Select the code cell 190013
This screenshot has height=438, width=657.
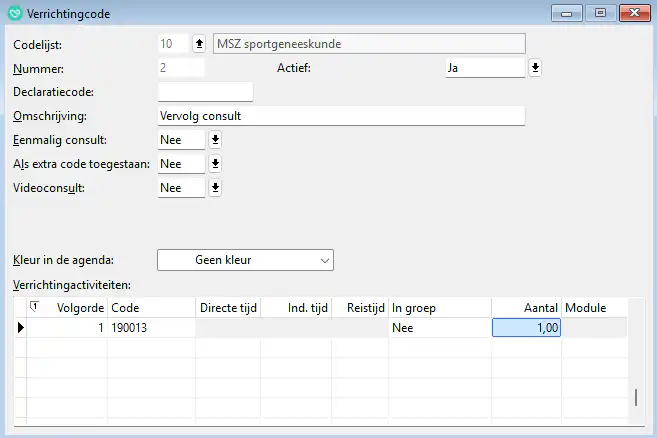(x=151, y=328)
